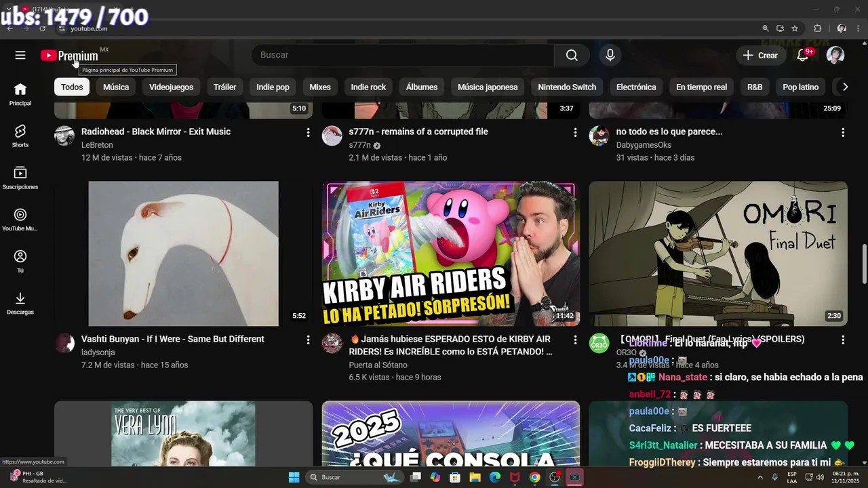Open Windows Start menu

[294, 477]
